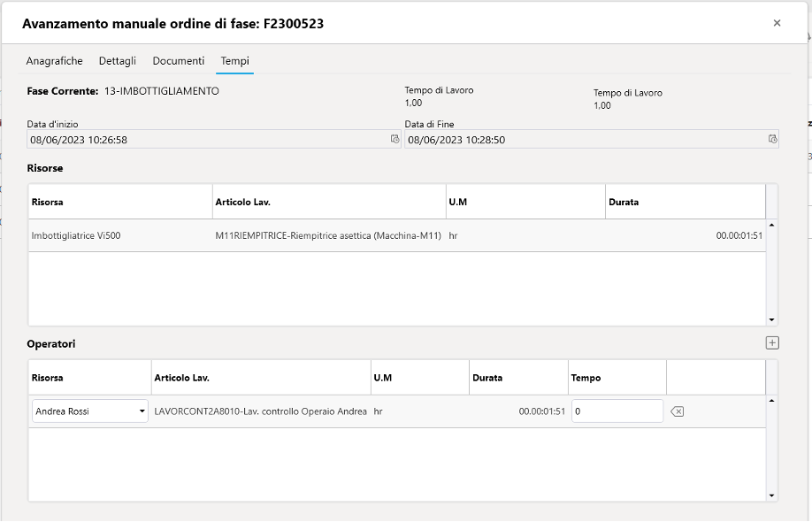Open calendar picker for Data di Fine
This screenshot has height=522, width=812.
(772, 140)
